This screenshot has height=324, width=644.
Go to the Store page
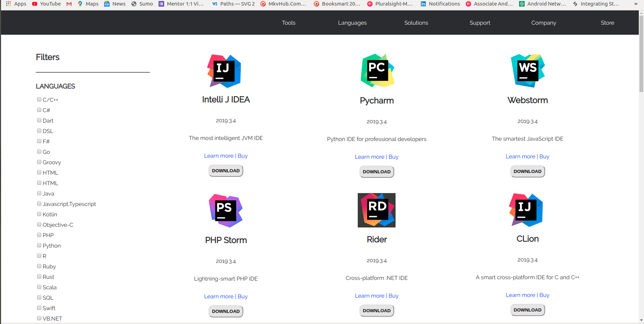(608, 23)
